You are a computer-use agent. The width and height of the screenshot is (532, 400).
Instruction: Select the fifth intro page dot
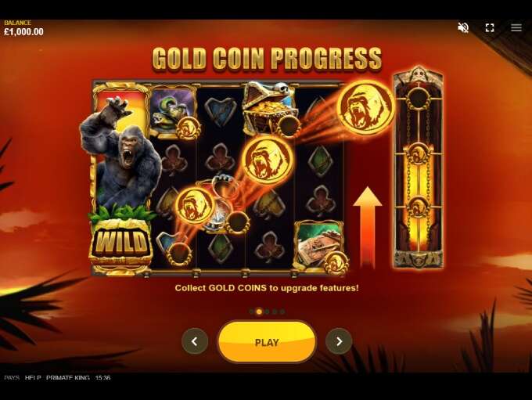282,312
